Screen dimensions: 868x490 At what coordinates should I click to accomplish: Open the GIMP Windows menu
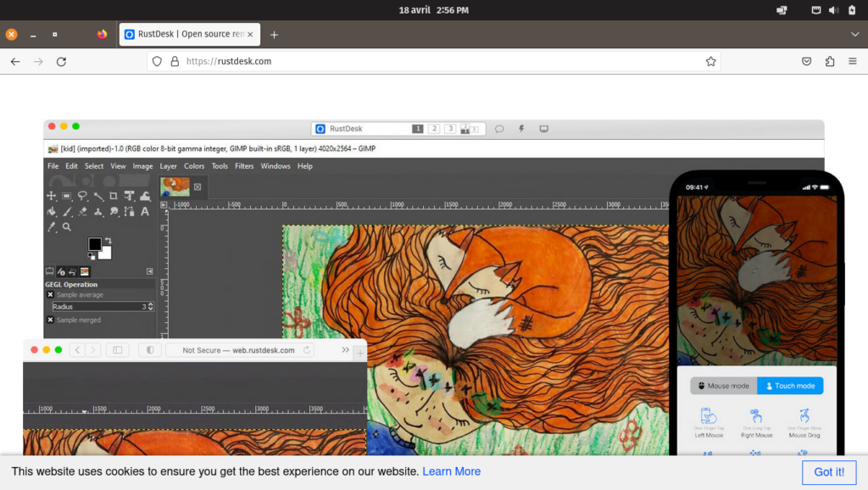tap(275, 166)
